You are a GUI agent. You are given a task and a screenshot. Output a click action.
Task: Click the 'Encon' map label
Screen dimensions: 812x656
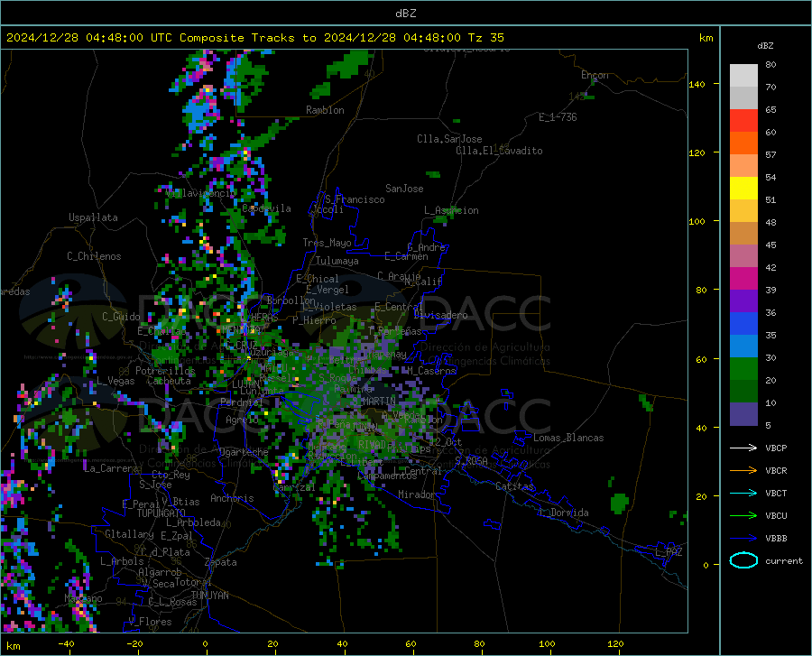coord(595,75)
